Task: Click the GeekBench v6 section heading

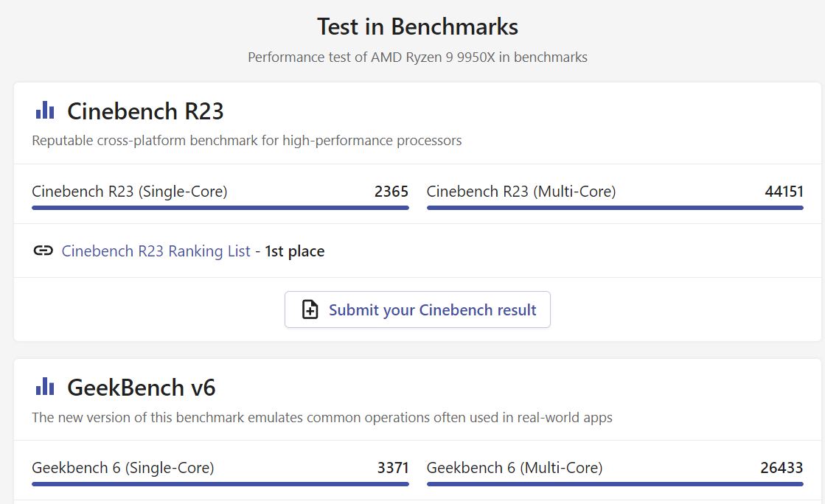Action: [142, 387]
